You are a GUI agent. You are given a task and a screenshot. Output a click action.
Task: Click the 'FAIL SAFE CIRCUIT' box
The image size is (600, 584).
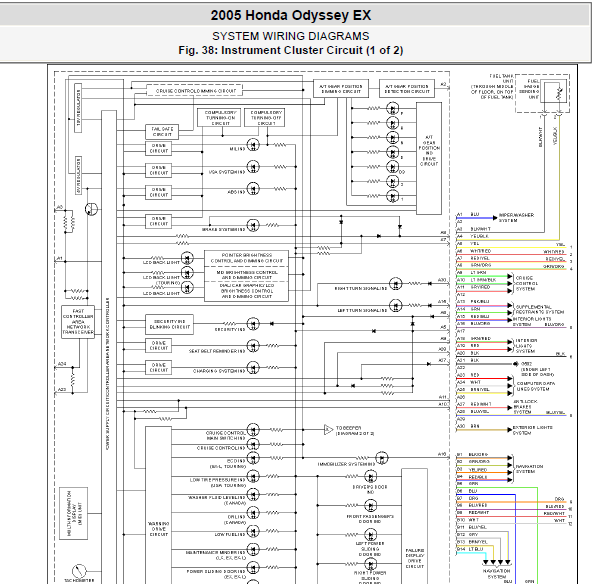click(162, 132)
